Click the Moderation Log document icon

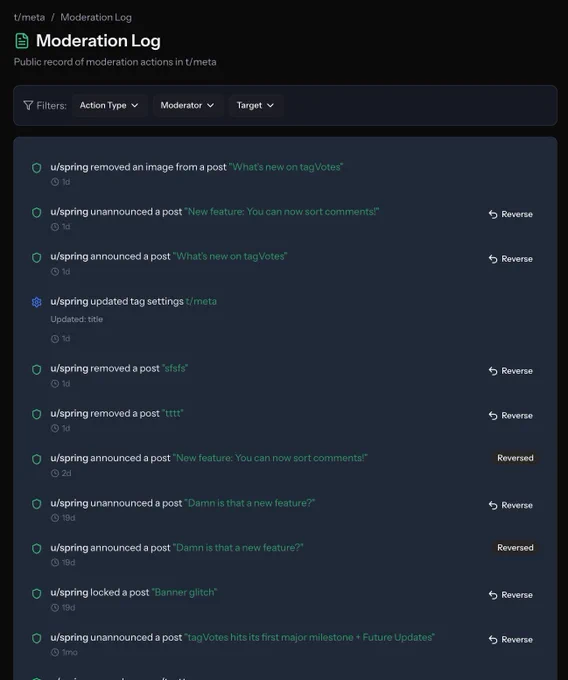[22, 41]
